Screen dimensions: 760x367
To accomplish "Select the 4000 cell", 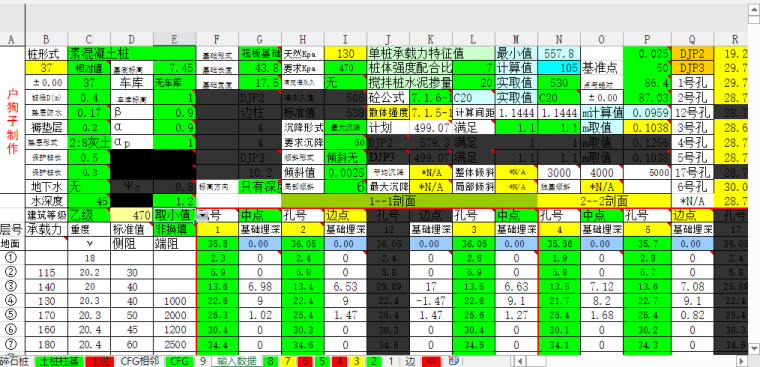I will pyautogui.click(x=602, y=172).
